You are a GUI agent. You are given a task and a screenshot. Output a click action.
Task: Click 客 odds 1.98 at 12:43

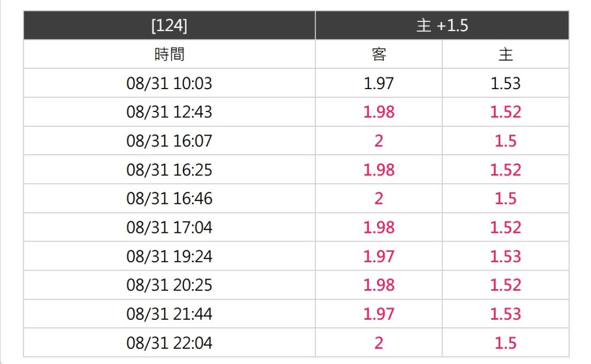tap(379, 112)
